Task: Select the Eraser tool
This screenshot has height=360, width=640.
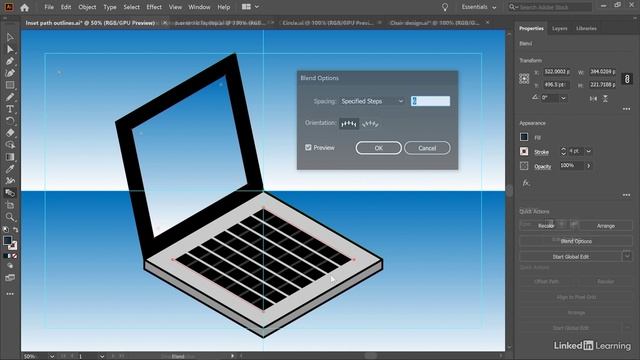Action: 10,133
